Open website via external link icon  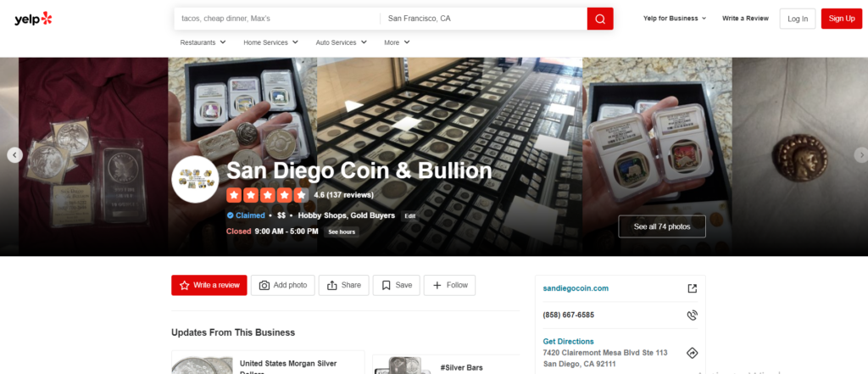point(692,288)
